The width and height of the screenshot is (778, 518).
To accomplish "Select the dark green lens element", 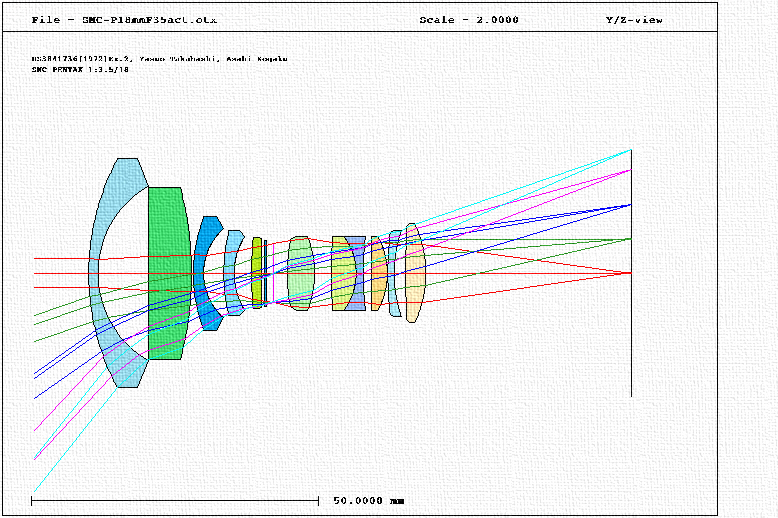I will pos(169,273).
